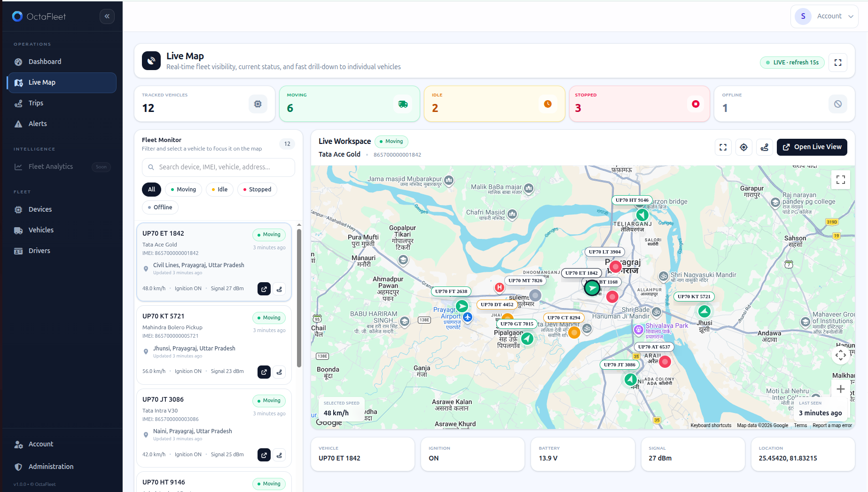Click the route icon in Live Workspace toolbar
The image size is (868, 492).
(x=765, y=147)
